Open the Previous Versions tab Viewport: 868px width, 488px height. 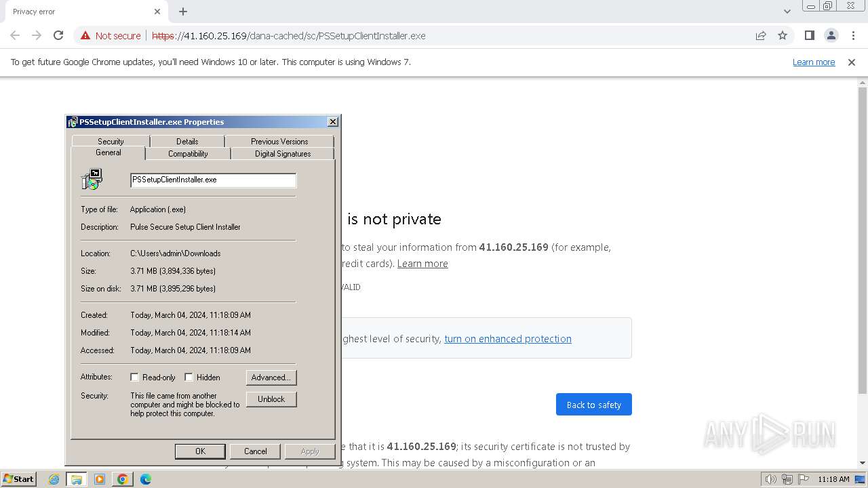tap(279, 142)
